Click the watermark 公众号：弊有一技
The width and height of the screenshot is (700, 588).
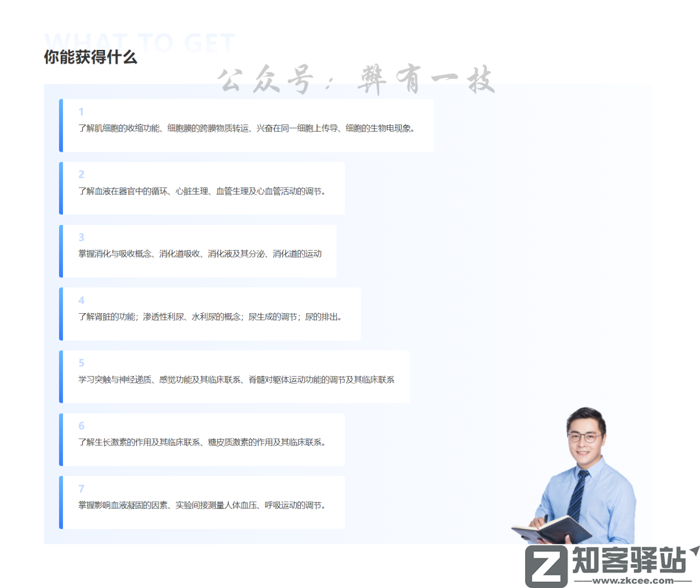click(356, 78)
